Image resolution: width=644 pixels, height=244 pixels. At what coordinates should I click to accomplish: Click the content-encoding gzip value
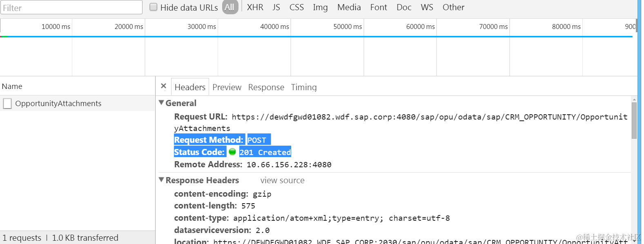point(262,194)
